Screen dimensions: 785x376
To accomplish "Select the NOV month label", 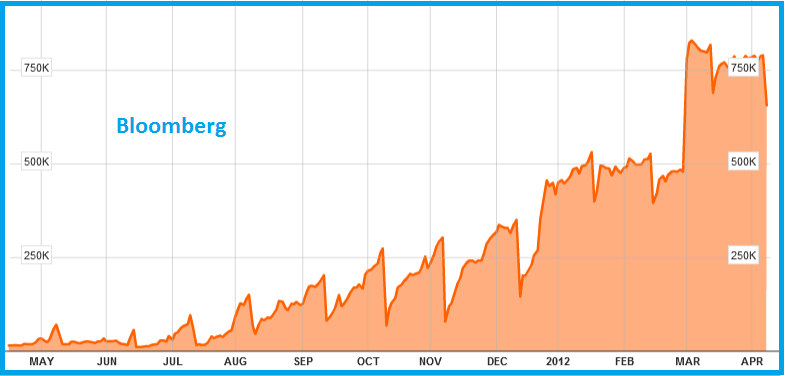I will click(x=431, y=362).
